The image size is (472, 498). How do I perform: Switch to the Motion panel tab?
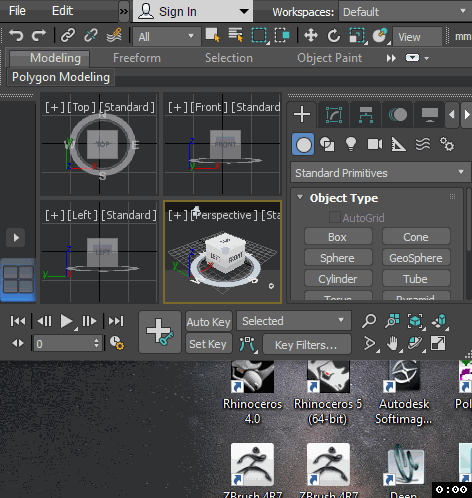click(x=398, y=115)
